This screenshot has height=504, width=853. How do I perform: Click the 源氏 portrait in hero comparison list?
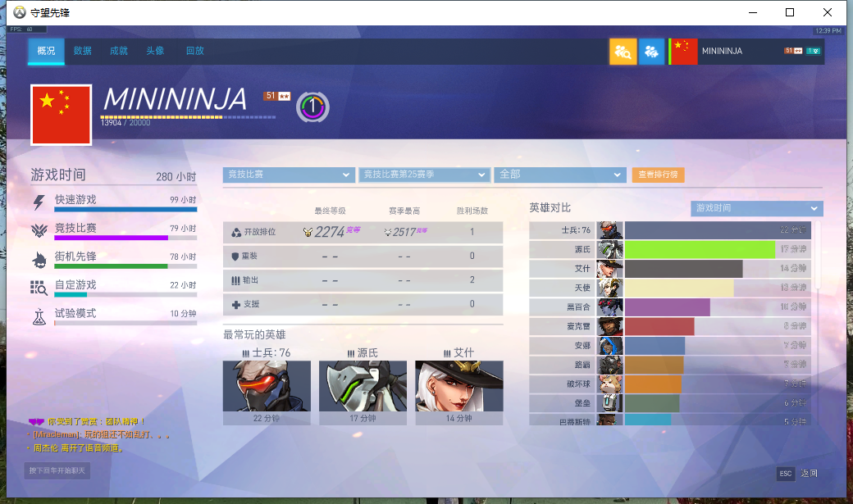tap(610, 249)
